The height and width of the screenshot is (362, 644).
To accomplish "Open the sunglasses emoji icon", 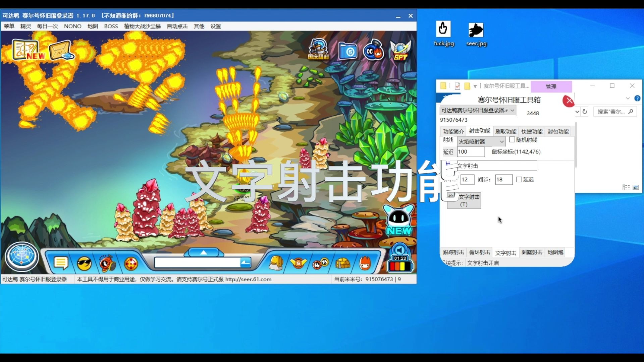I will (x=84, y=264).
